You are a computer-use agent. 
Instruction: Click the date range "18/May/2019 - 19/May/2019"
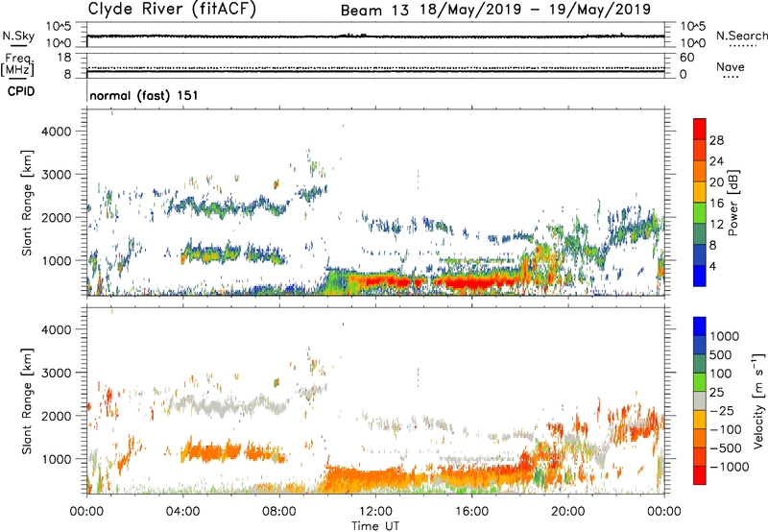click(x=535, y=10)
